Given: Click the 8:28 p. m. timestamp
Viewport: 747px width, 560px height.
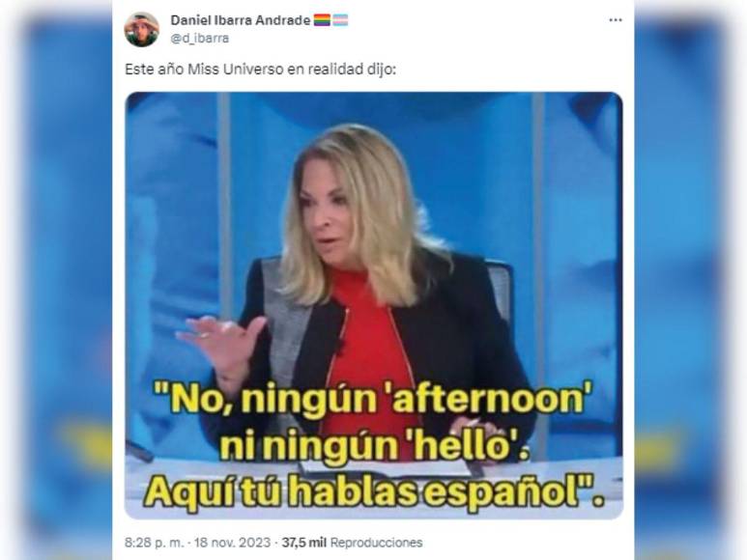Looking at the screenshot, I should [x=154, y=543].
